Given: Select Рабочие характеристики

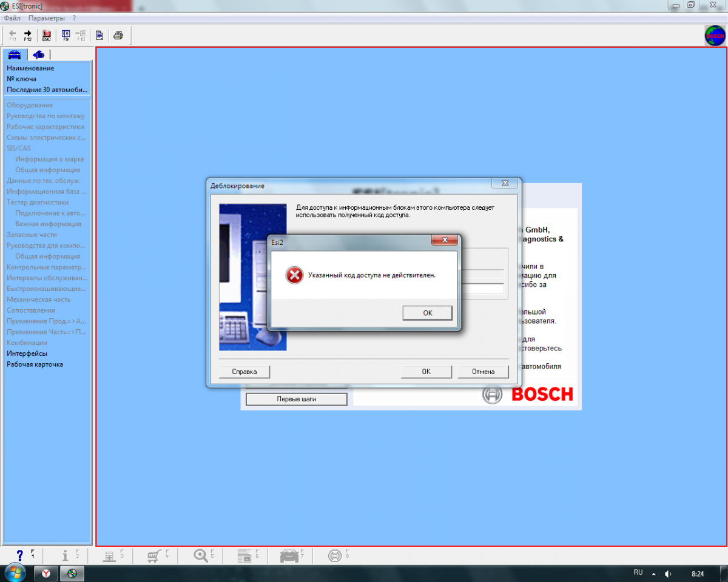Looking at the screenshot, I should click(x=45, y=127).
